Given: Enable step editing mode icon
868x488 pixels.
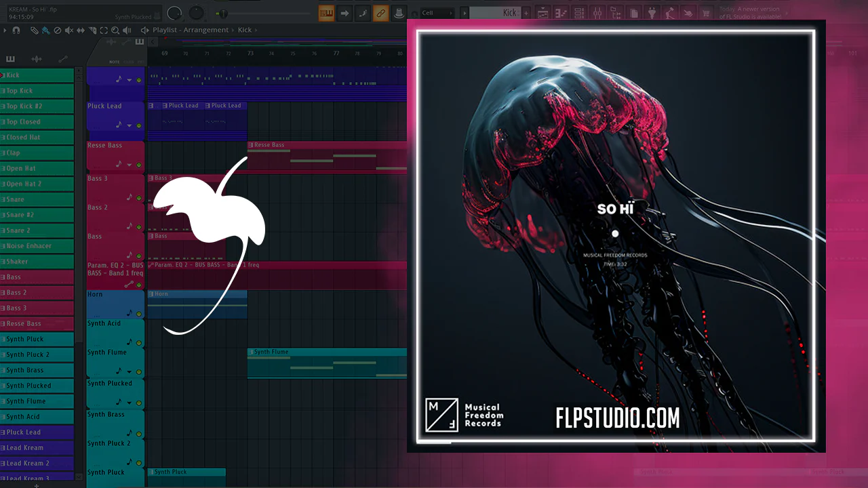Looking at the screenshot, I should click(x=363, y=13).
